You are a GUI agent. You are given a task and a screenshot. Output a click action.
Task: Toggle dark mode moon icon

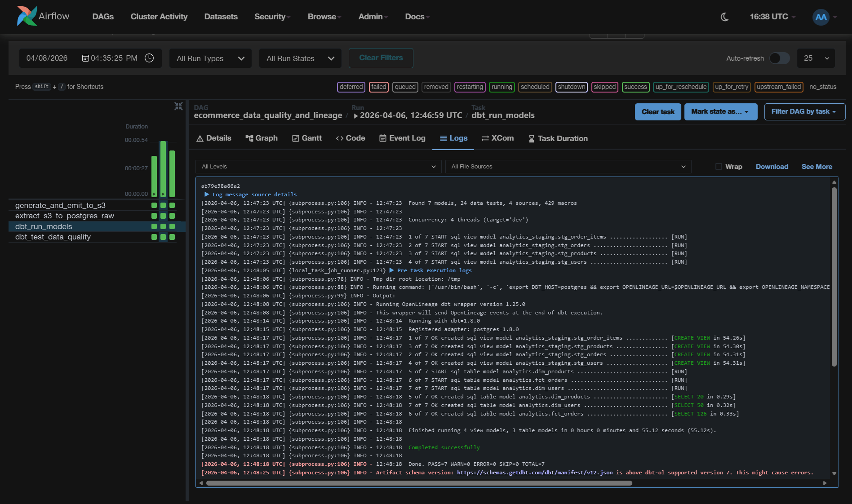(x=724, y=17)
